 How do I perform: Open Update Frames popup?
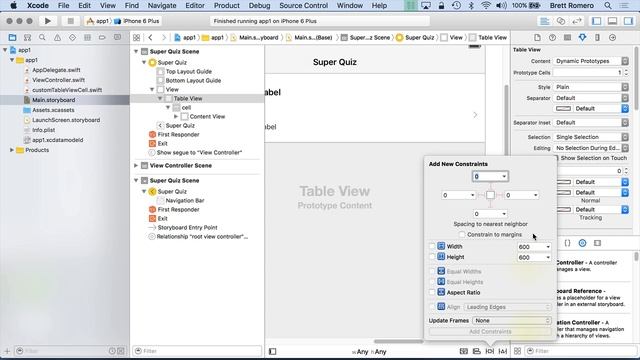512,320
